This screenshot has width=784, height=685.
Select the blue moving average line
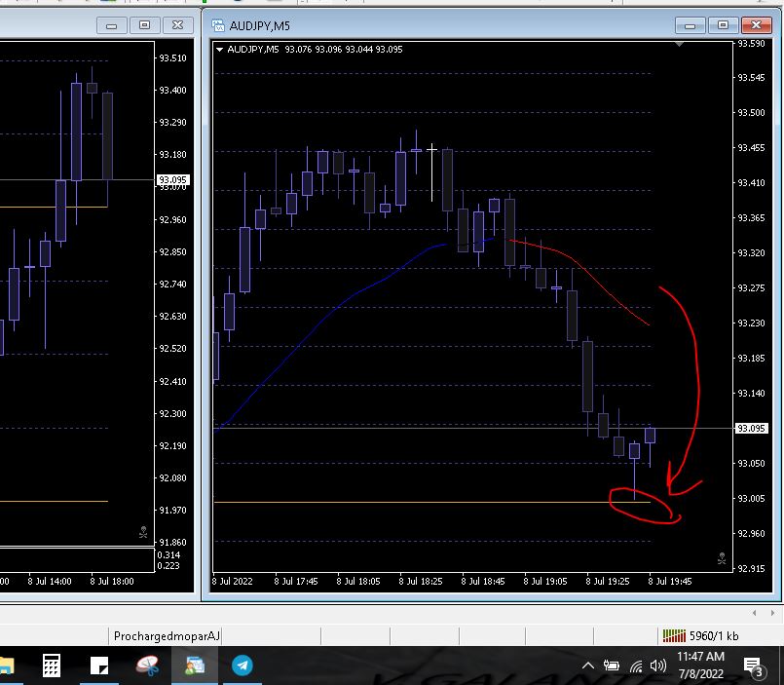click(330, 314)
